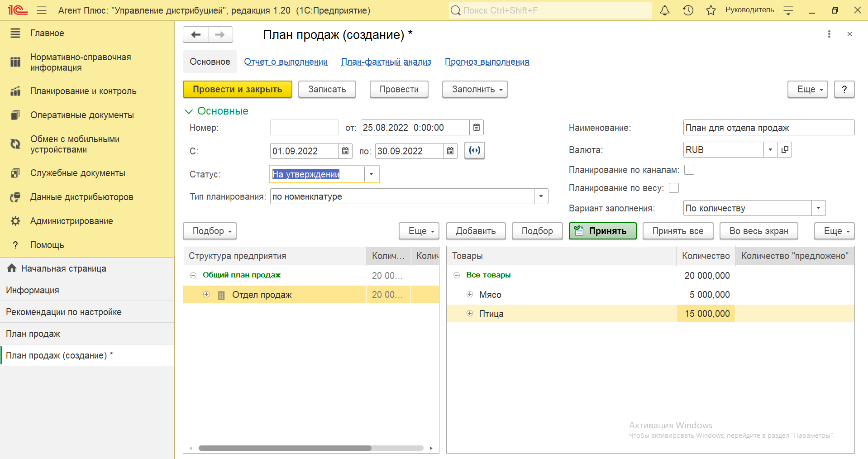
Task: Open the notifications bell icon
Action: pos(664,10)
